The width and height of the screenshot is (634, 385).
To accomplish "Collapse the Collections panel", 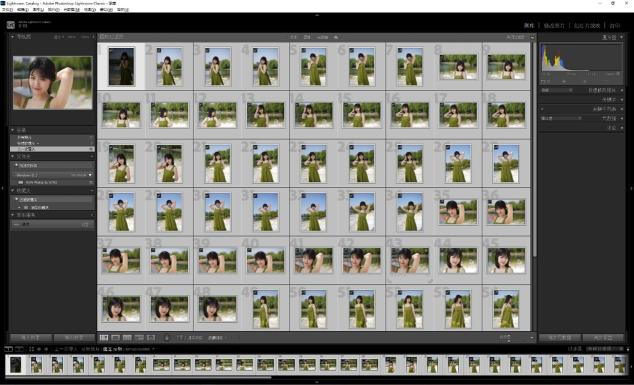I will point(13,190).
